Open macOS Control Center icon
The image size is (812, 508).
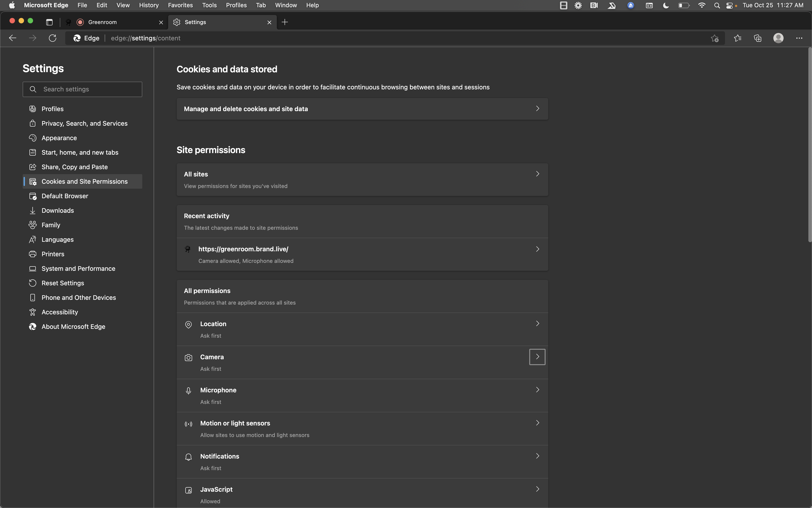tap(729, 5)
